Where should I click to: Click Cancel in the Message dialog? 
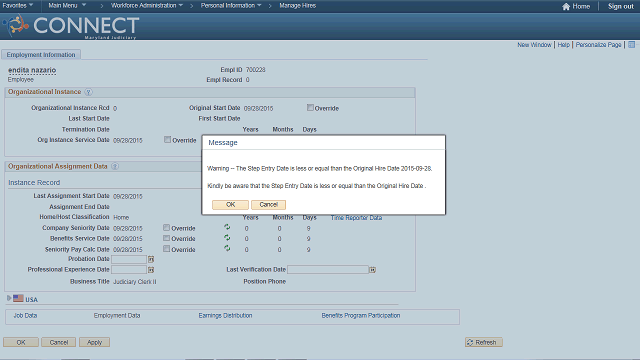coord(269,204)
